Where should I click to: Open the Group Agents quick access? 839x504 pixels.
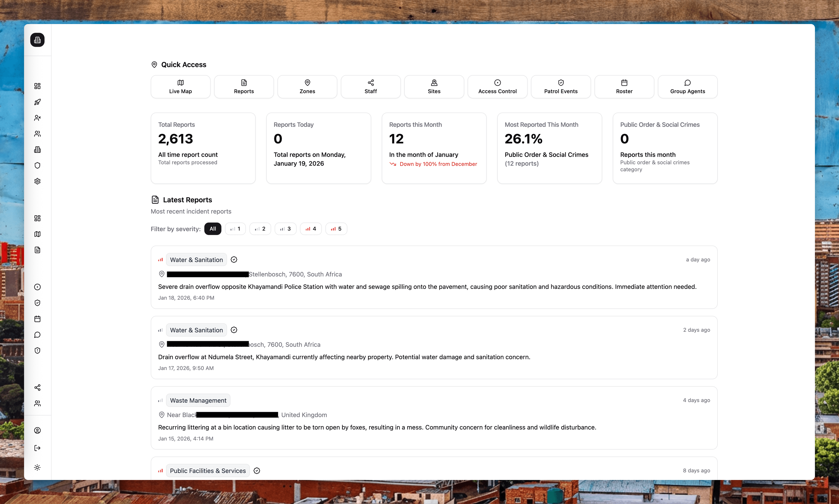tap(687, 87)
